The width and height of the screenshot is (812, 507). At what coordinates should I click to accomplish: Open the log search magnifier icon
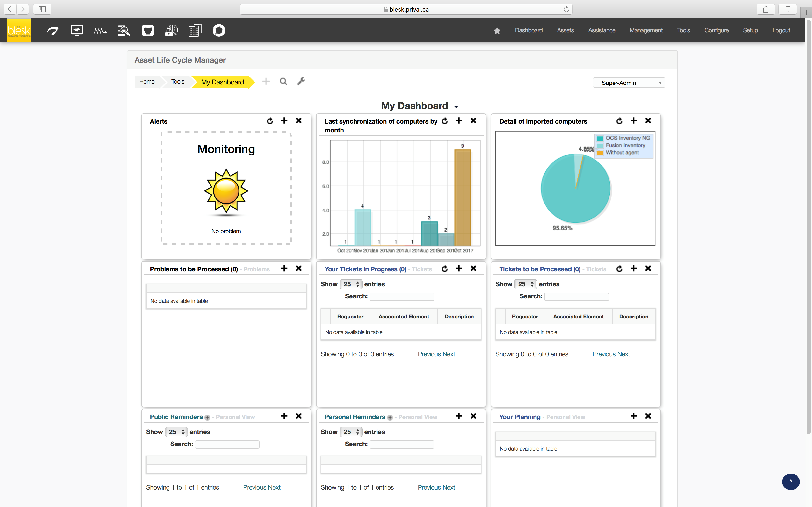[x=124, y=30]
